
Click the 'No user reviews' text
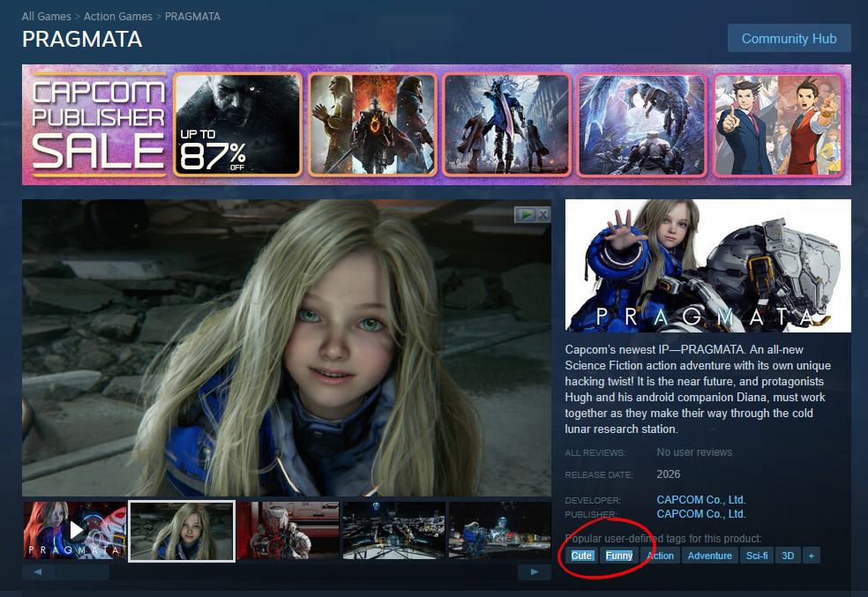click(x=694, y=452)
